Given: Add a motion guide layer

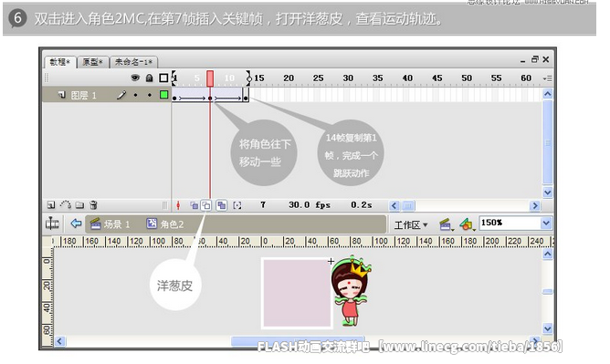Looking at the screenshot, I should [66, 204].
